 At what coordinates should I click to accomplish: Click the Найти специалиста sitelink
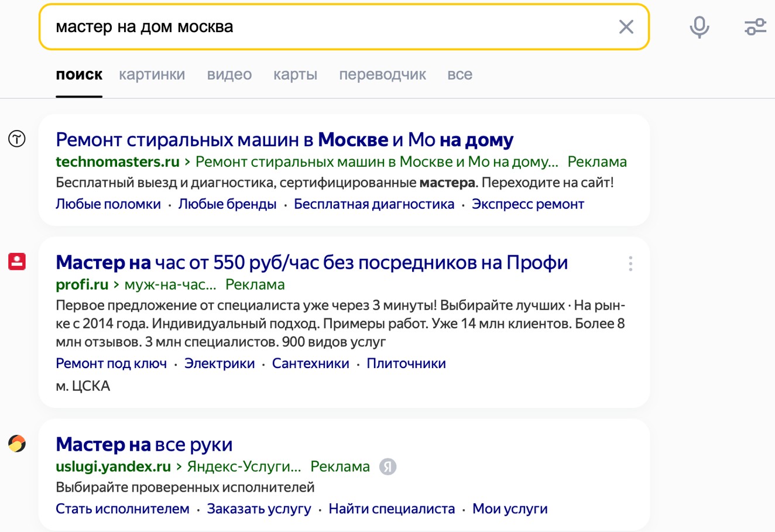[x=392, y=509]
